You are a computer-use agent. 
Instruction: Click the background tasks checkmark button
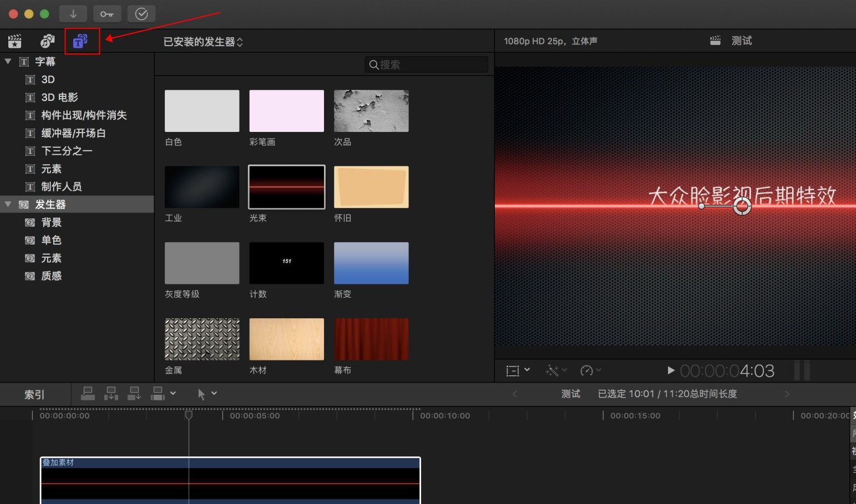click(x=141, y=14)
